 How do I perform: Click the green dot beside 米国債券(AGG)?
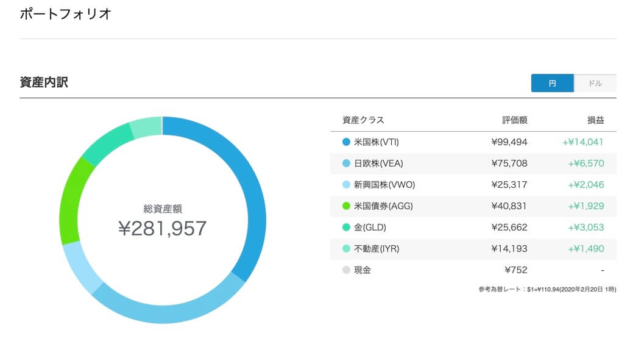[346, 206]
